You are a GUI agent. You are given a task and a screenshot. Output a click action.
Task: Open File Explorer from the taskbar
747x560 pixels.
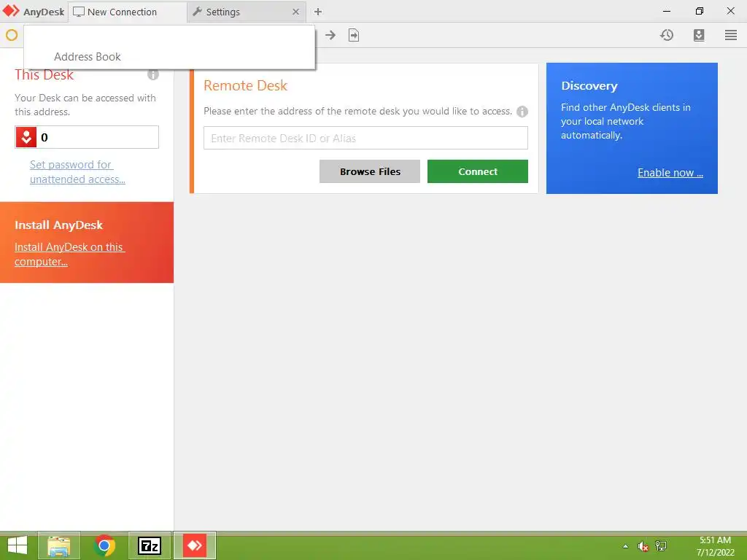tap(58, 545)
